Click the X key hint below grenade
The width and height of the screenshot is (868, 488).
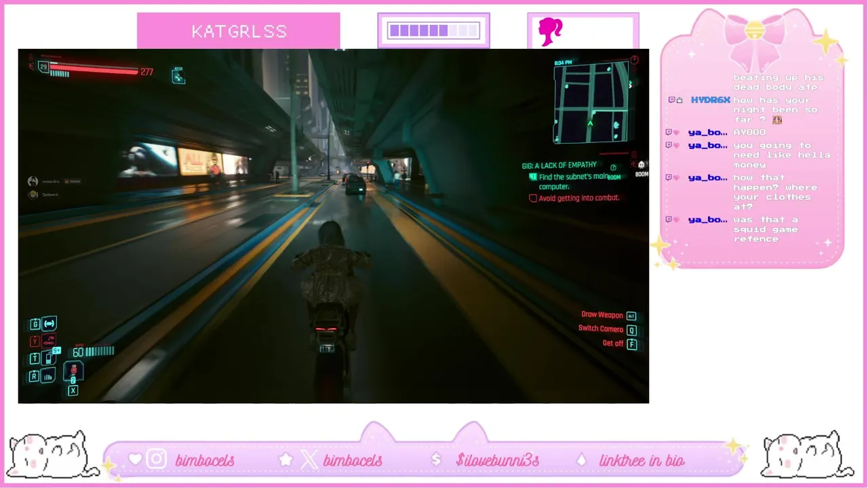(73, 390)
